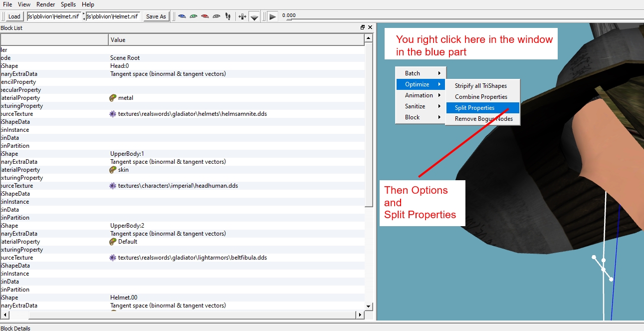Select the beltfibula.dds texture path
The image size is (644, 331).
pyautogui.click(x=192, y=258)
